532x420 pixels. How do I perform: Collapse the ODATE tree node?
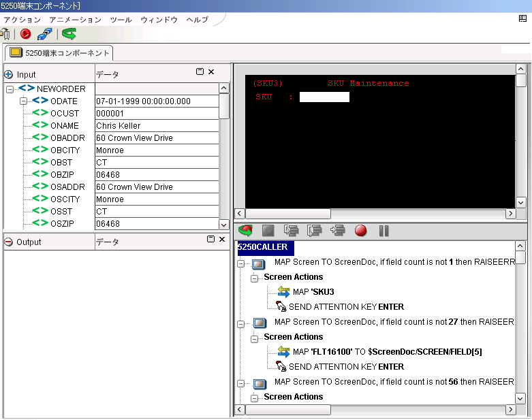[x=23, y=101]
